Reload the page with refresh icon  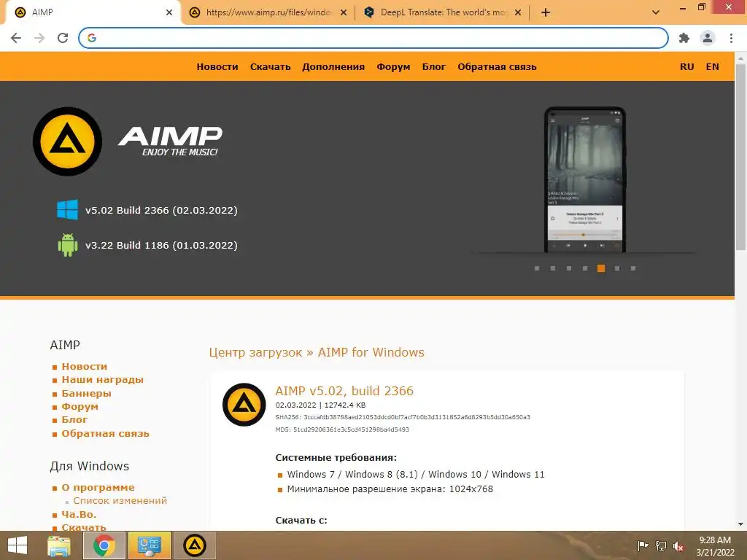coord(63,38)
